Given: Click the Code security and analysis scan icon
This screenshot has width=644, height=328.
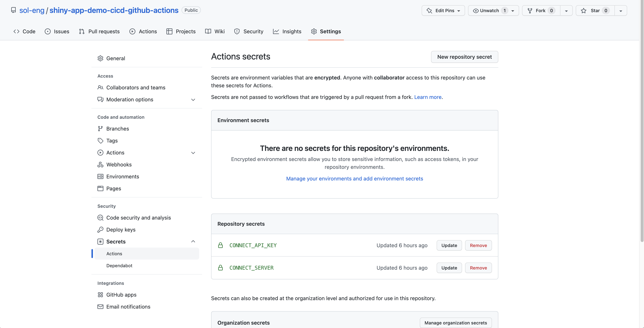Looking at the screenshot, I should pos(100,217).
